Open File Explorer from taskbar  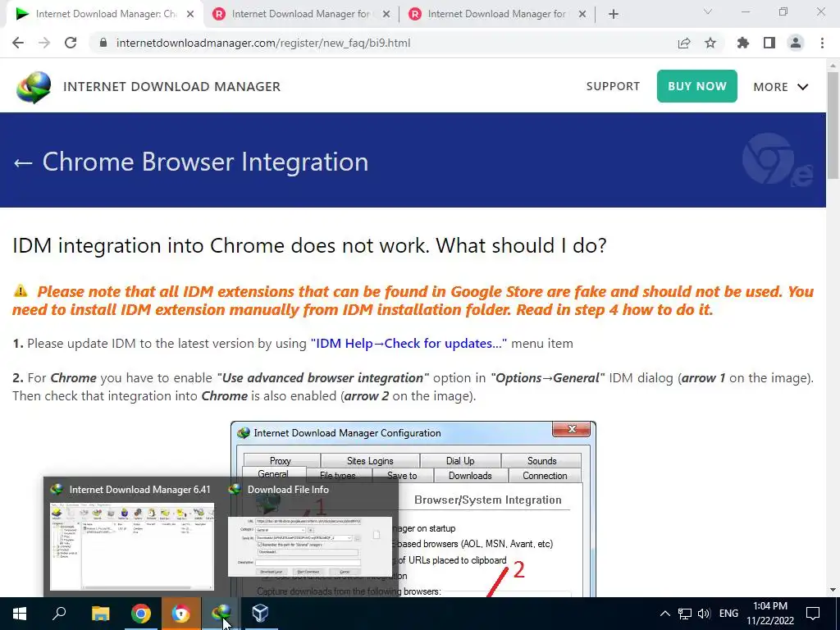coord(100,614)
